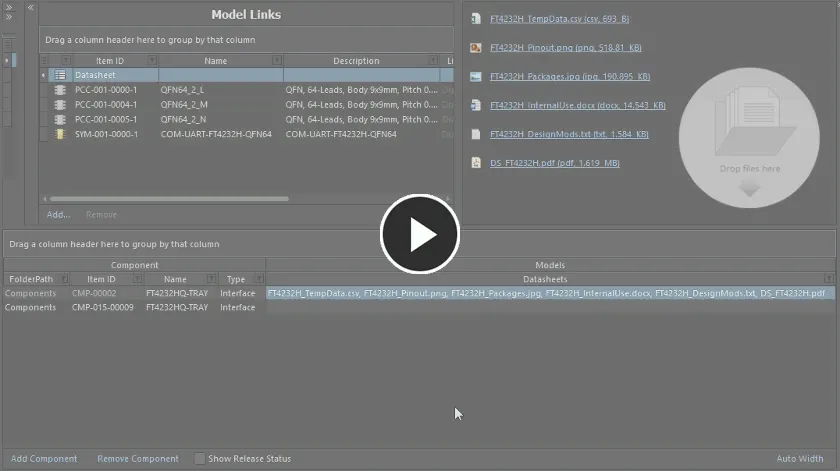
Task: Click DOCX file icon for FT4232H_InternalUse
Action: [476, 106]
